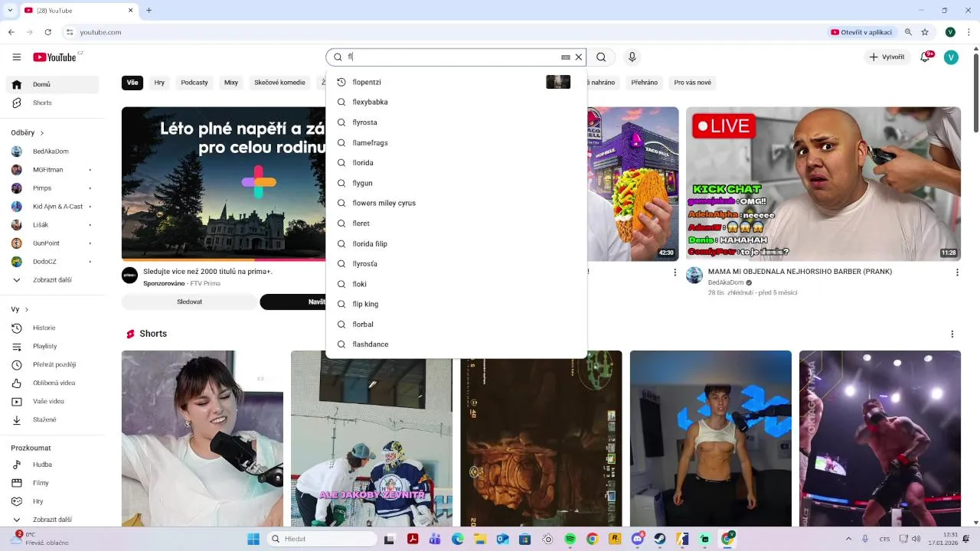Open a new browser tab
This screenshot has width=980, height=551.
pyautogui.click(x=149, y=10)
